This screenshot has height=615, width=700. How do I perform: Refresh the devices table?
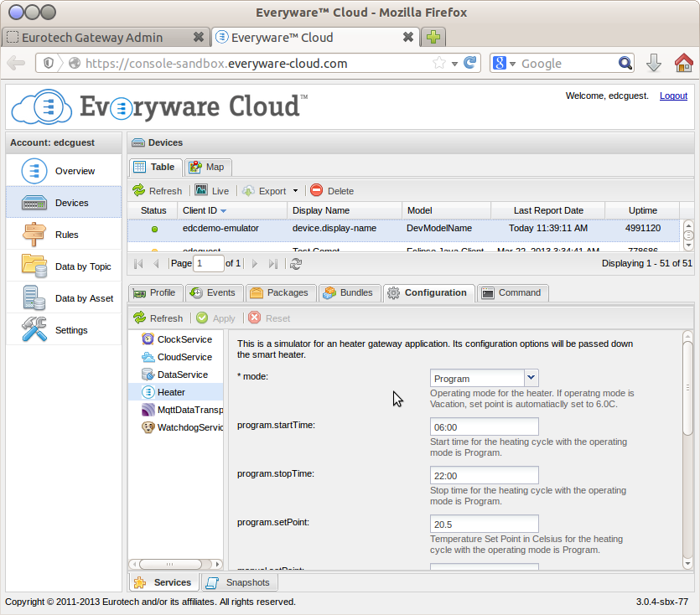click(x=158, y=191)
